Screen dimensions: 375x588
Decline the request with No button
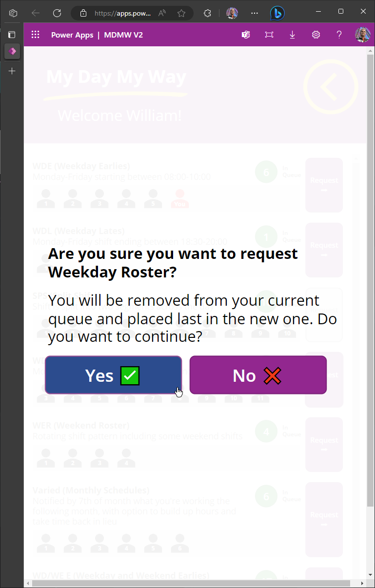[x=258, y=375]
